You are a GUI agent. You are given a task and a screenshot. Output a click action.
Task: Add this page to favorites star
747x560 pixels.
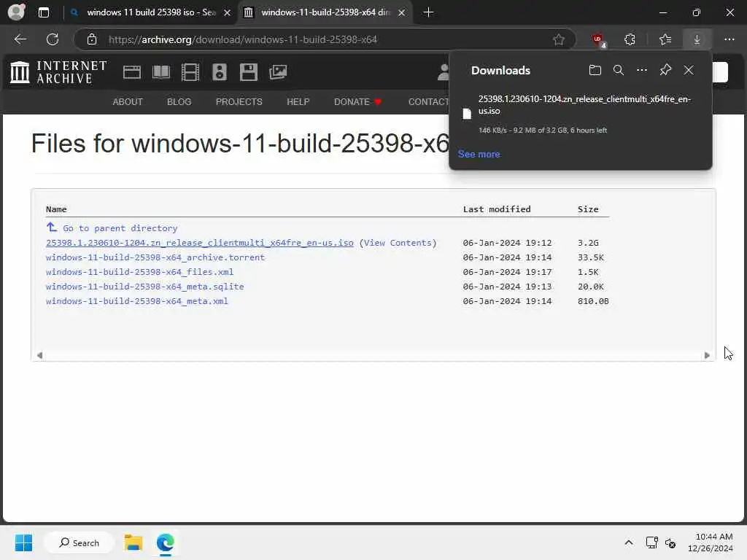point(559,39)
